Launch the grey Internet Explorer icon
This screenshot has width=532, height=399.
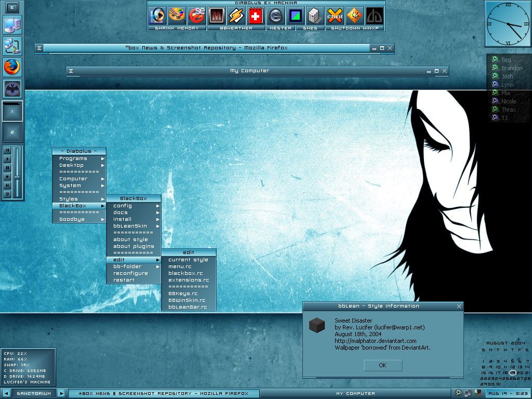[x=275, y=16]
